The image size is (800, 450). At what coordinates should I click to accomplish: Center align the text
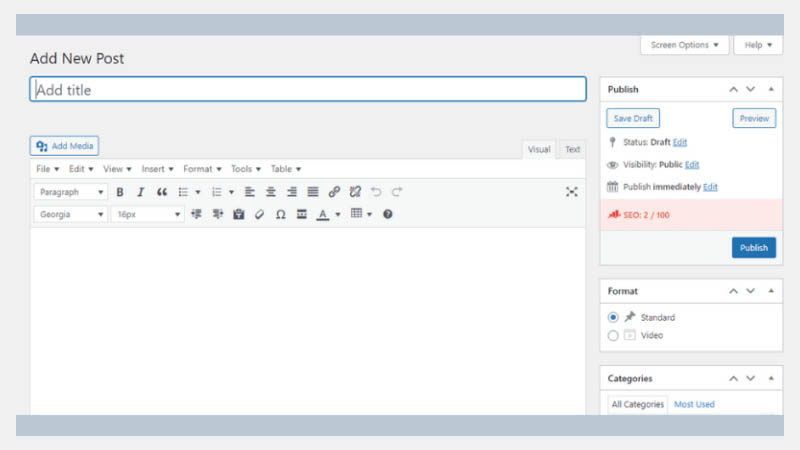click(x=270, y=192)
